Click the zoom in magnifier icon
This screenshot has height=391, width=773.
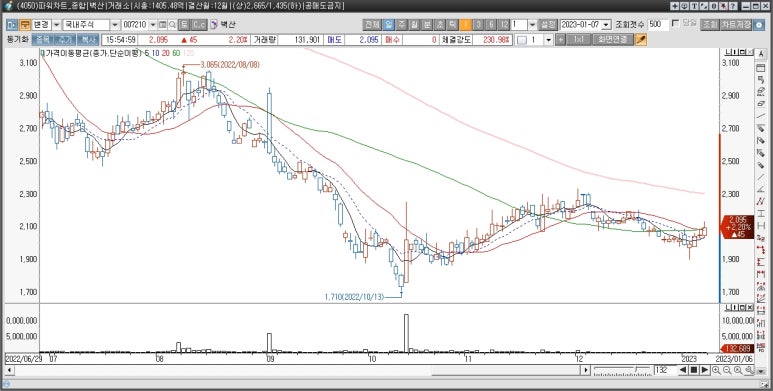pyautogui.click(x=716, y=370)
